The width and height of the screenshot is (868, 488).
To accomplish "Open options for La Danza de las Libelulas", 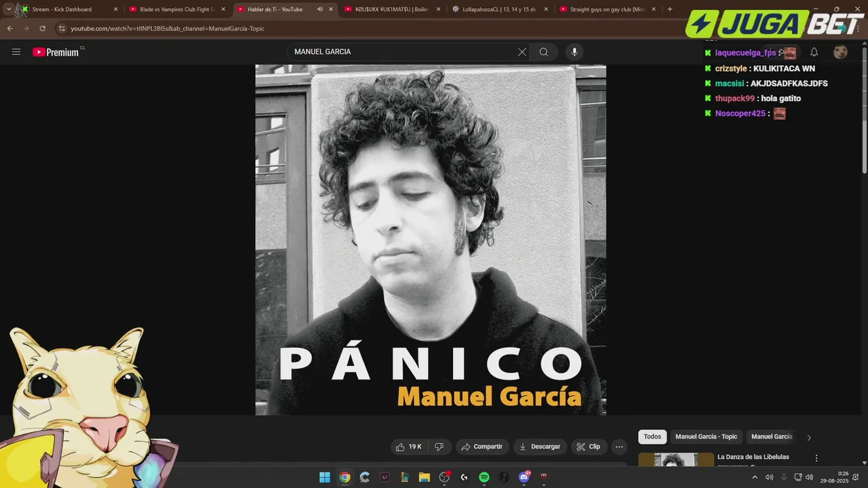I will [x=816, y=458].
